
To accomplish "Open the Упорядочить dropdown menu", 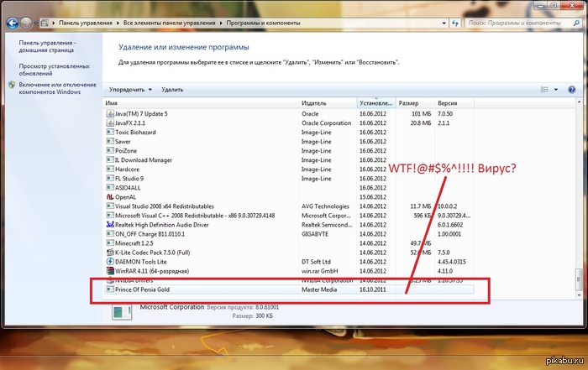I will point(130,89).
